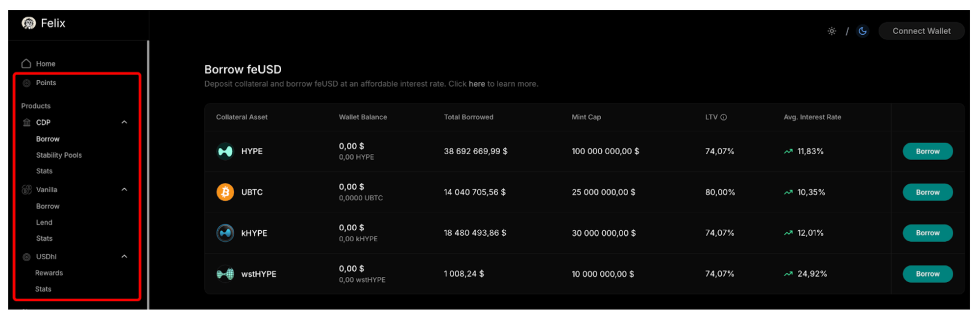
Task: Click the kHYPE asset icon
Action: [225, 233]
